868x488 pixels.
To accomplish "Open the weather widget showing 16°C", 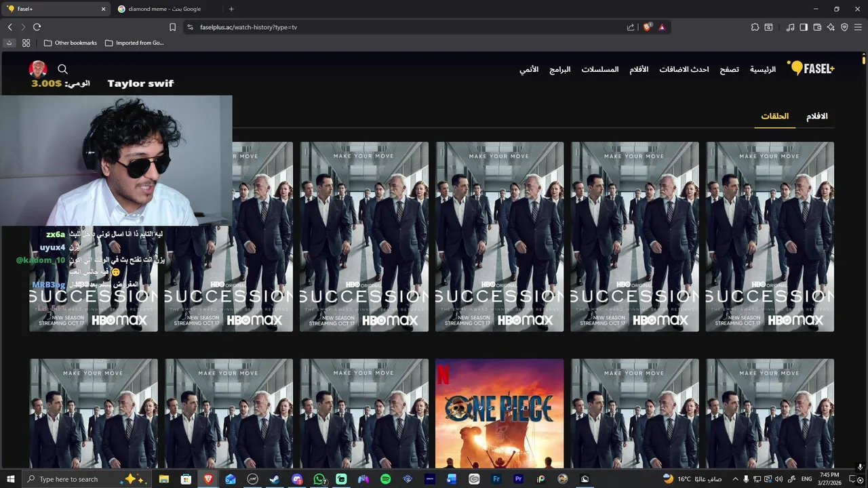I will tap(692, 479).
